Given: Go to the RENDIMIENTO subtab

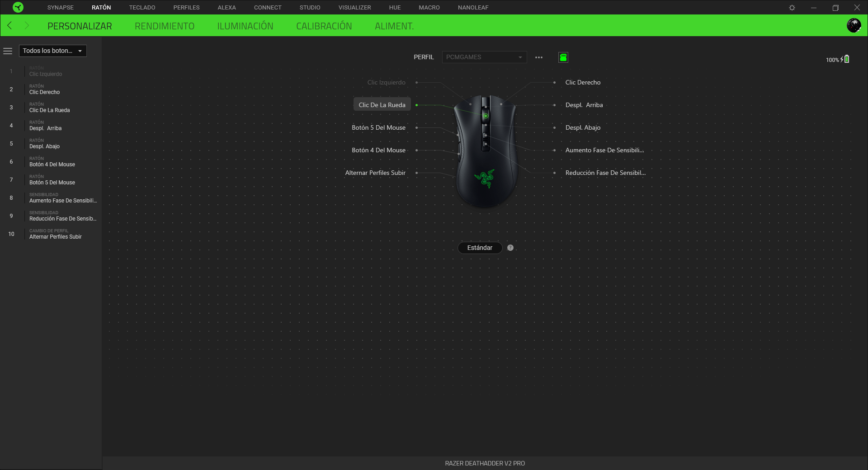Looking at the screenshot, I should click(x=165, y=26).
